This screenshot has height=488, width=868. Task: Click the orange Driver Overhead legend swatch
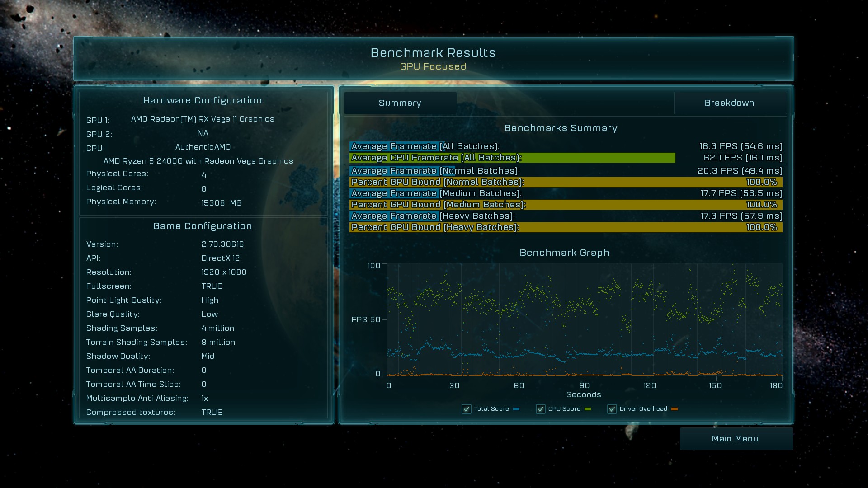[x=674, y=409]
